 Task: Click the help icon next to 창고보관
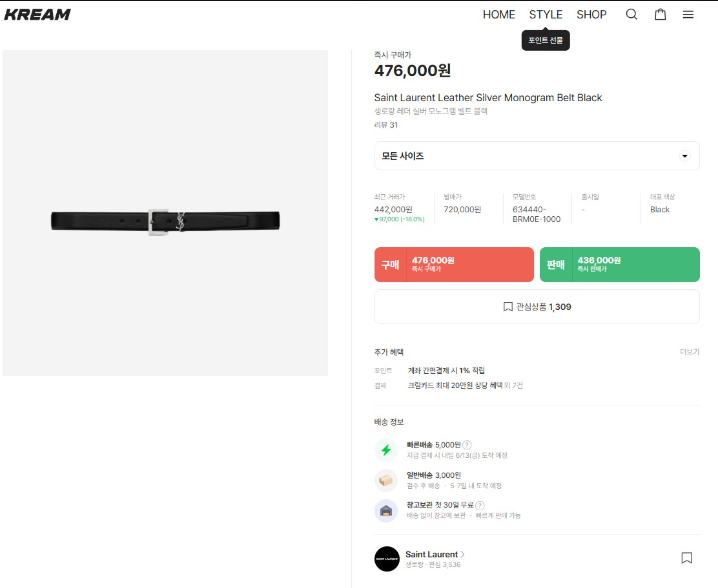pyautogui.click(x=480, y=506)
